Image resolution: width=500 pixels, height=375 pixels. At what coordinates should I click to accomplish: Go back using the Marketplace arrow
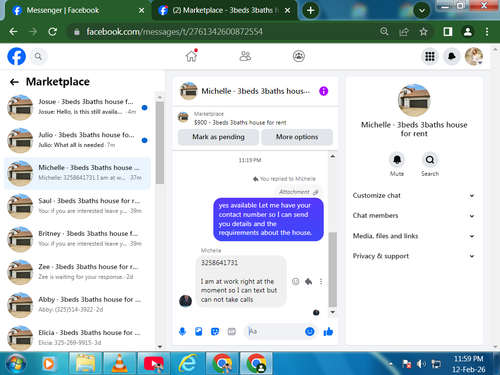click(14, 82)
